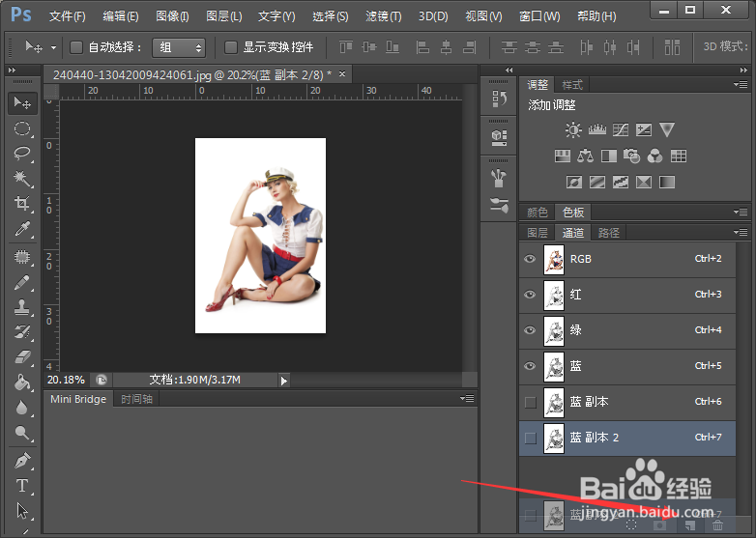Open the Brush Presets panel icon
Screen dimensions: 756x538
(499, 206)
